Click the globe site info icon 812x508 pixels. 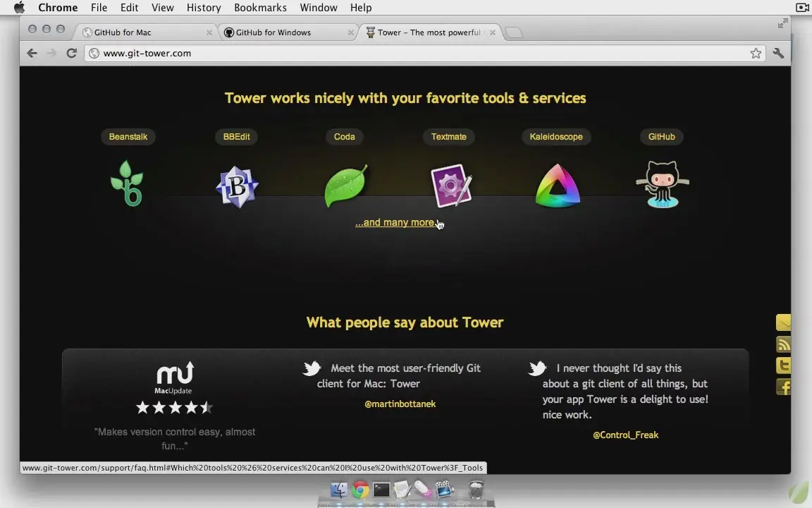coord(94,53)
